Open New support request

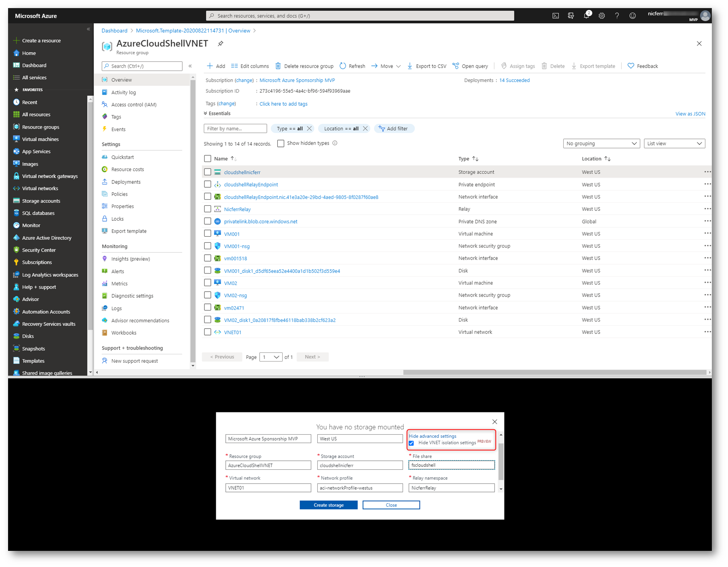point(135,361)
